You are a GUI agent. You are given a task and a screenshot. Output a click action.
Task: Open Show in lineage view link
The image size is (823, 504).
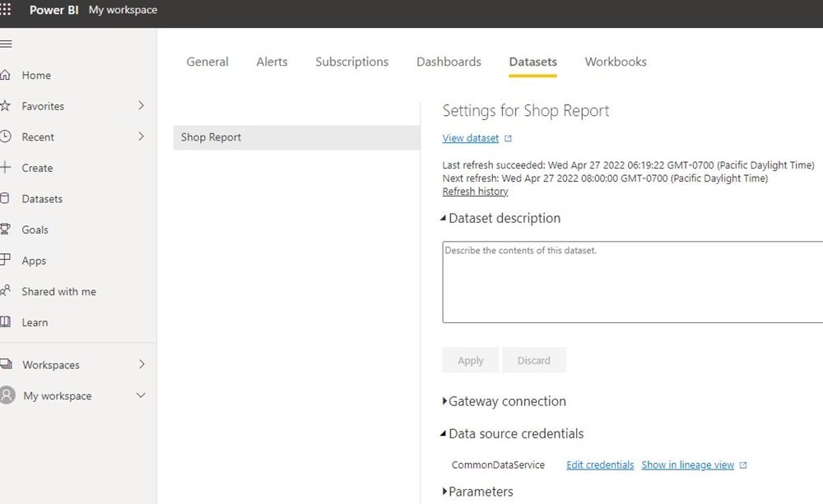click(687, 465)
